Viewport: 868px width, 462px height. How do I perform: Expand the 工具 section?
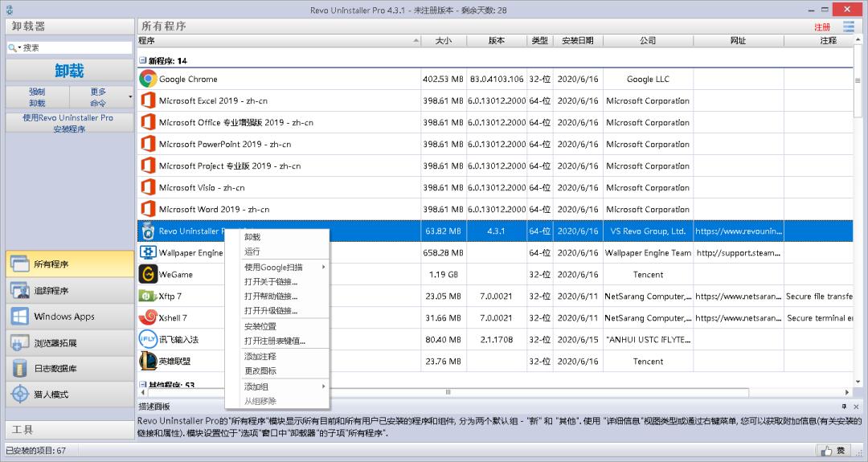70,429
